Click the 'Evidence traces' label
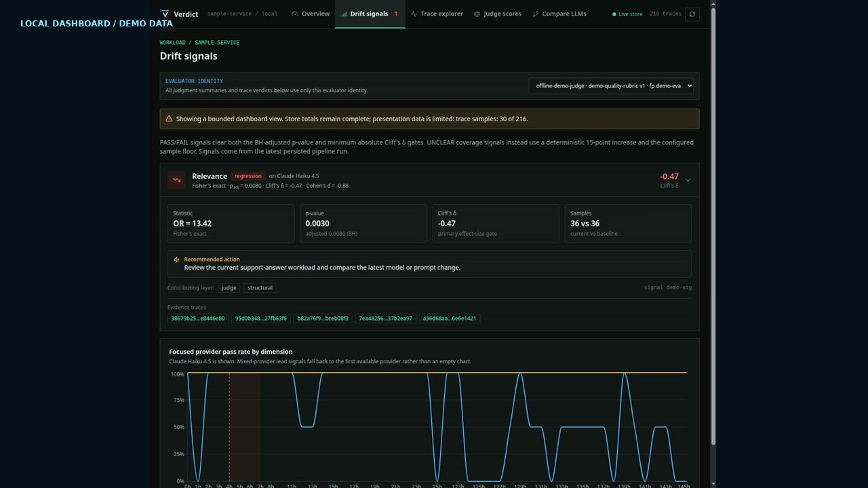The height and width of the screenshot is (488, 868). coord(186,308)
